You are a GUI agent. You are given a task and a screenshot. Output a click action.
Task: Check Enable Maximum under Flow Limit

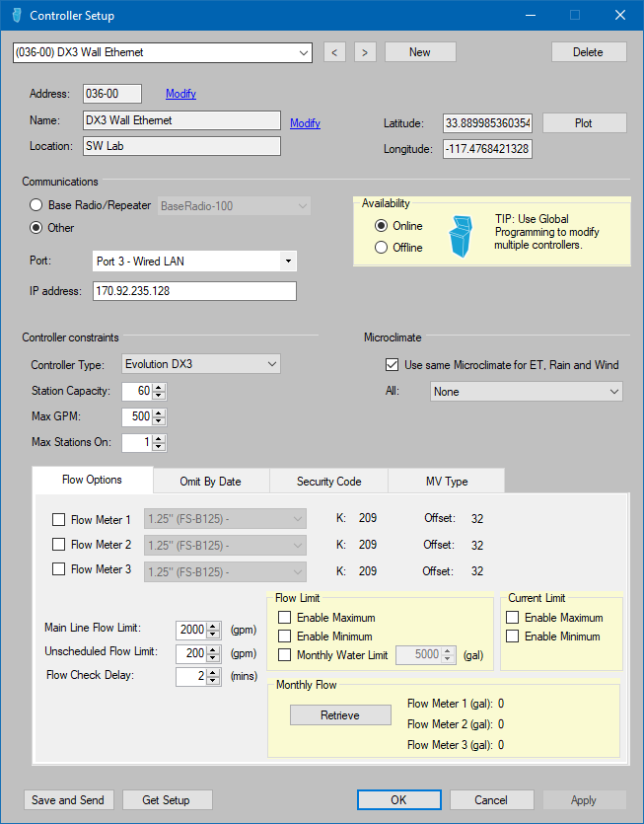point(284,618)
